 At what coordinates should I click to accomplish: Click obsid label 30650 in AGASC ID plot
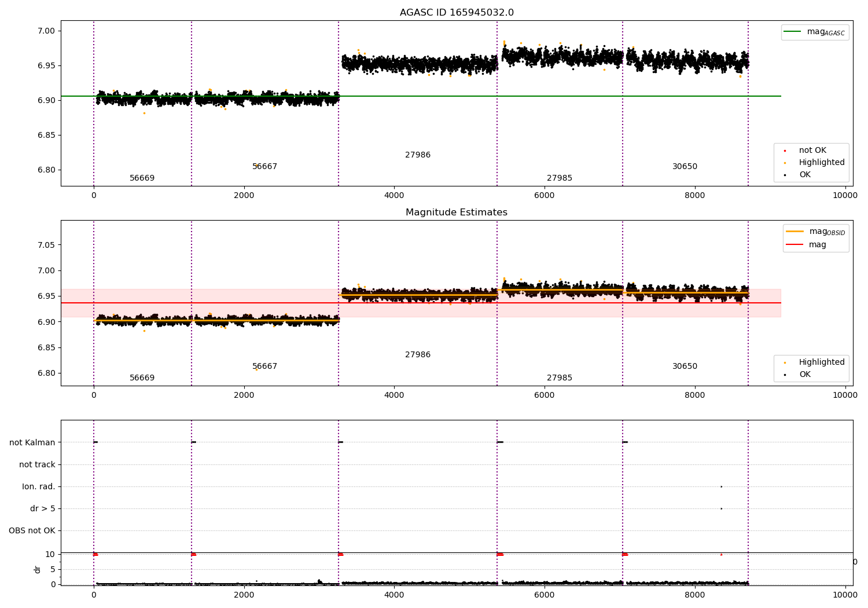[685, 166]
